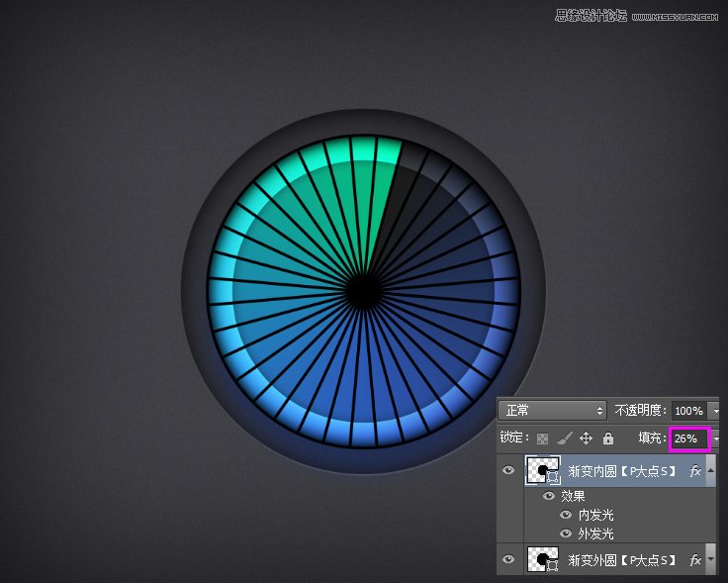
Task: Open the 填充 fill slider arrow
Action: coord(716,437)
